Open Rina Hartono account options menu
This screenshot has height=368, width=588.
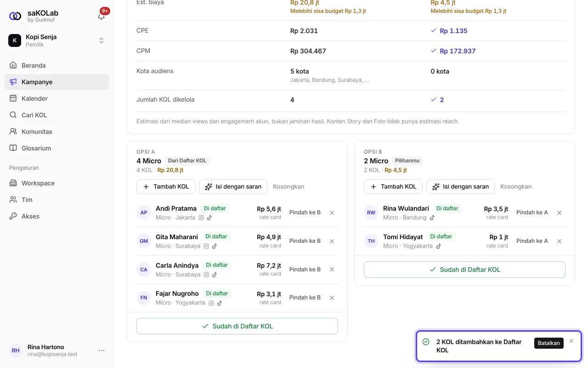(102, 351)
